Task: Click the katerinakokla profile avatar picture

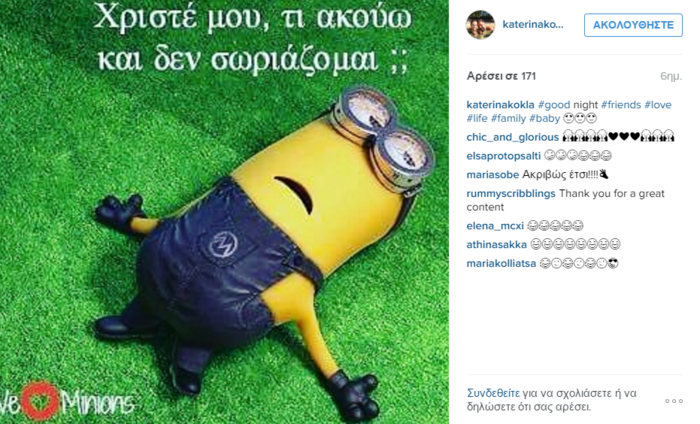Action: click(x=480, y=25)
